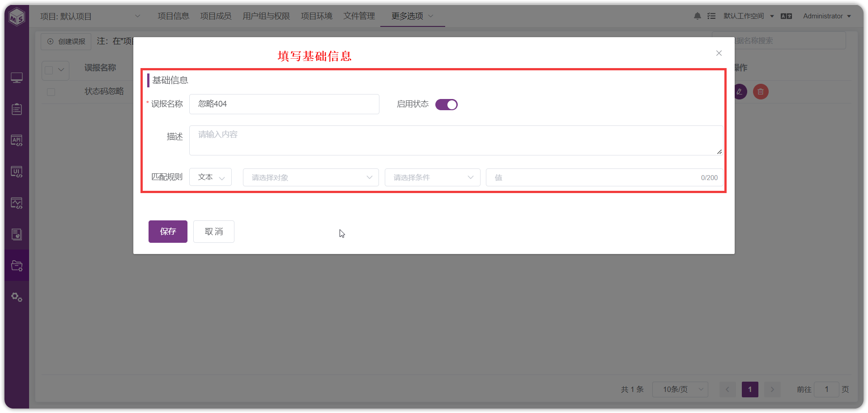Screen dimensions: 868x413
Task: Click the 状态码忽略 table cell
Action: click(x=104, y=91)
